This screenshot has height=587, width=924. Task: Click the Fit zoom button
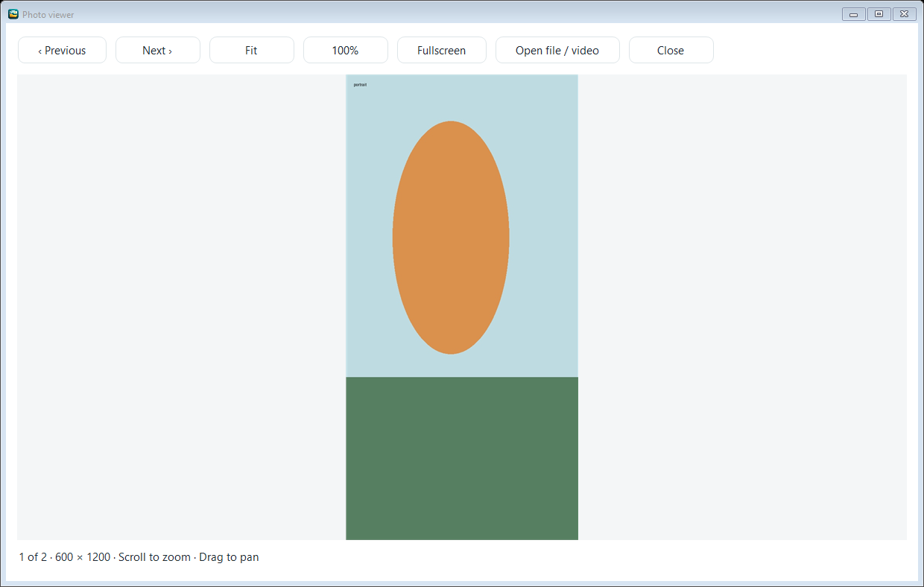coord(252,51)
